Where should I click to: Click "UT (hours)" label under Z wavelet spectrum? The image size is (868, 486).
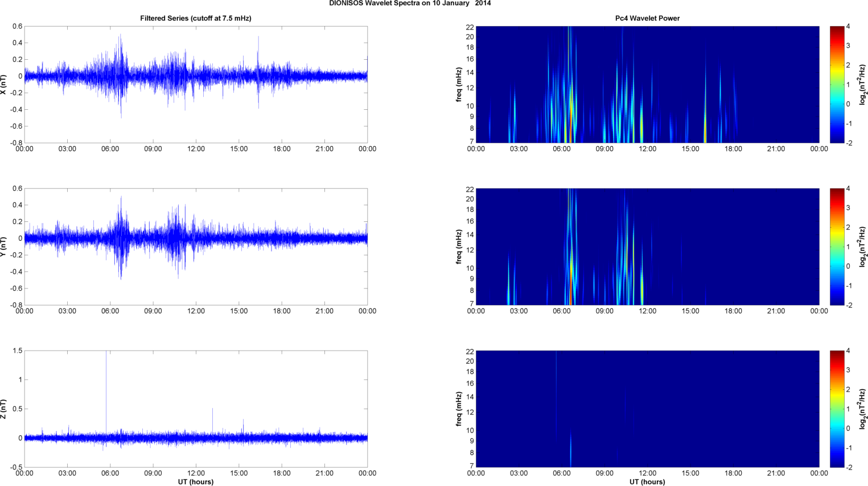click(647, 482)
